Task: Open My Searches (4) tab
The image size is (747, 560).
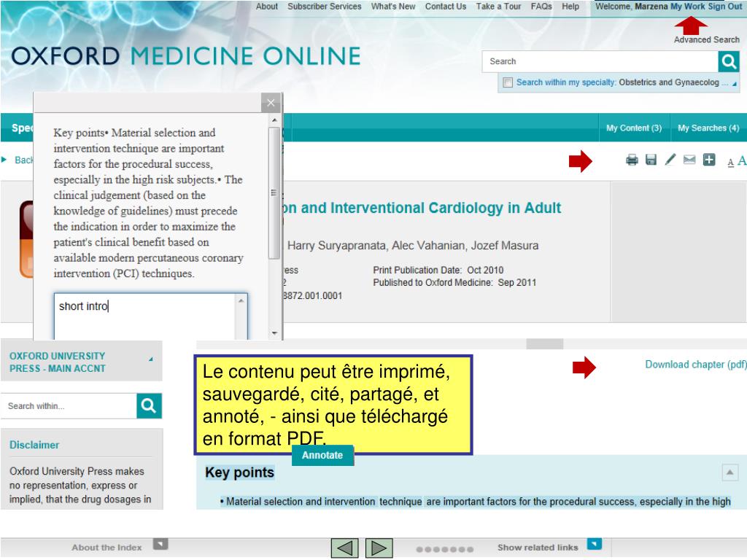Action: pos(708,128)
